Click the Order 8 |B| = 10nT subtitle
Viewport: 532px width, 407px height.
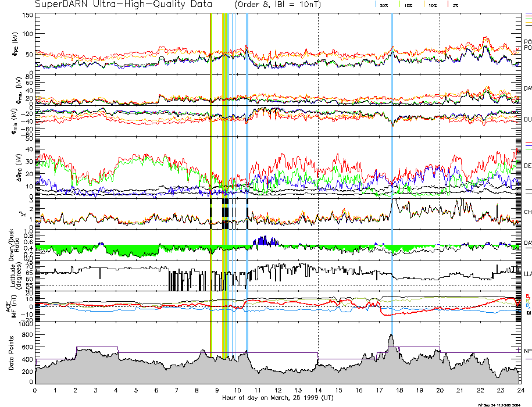point(283,4)
